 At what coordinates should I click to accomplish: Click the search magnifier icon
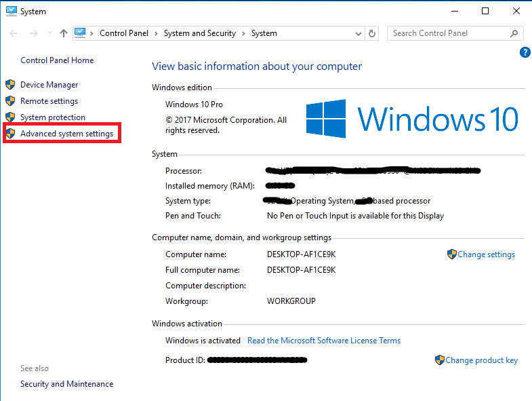tap(514, 33)
